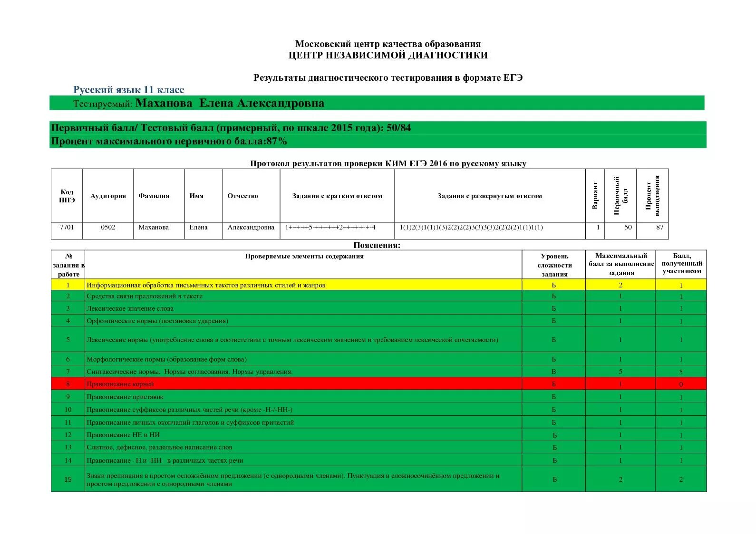Click the 'Задания с развернутым ответом' header

coord(490,196)
